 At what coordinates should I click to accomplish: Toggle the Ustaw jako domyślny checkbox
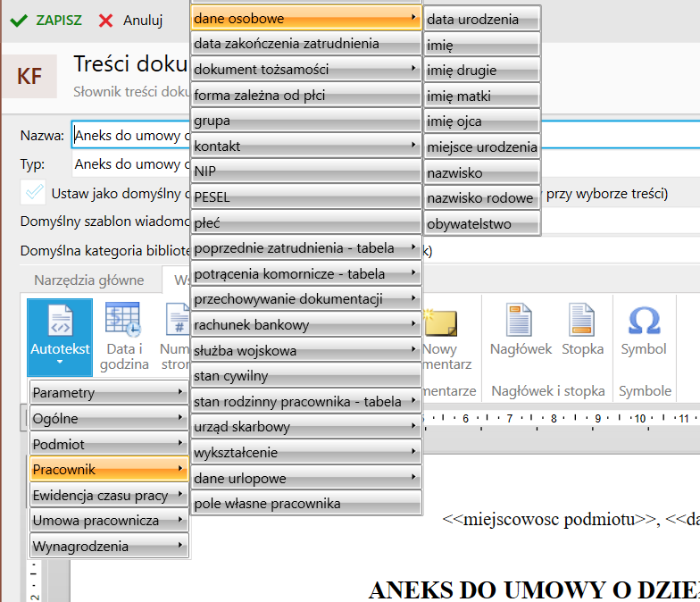34,193
